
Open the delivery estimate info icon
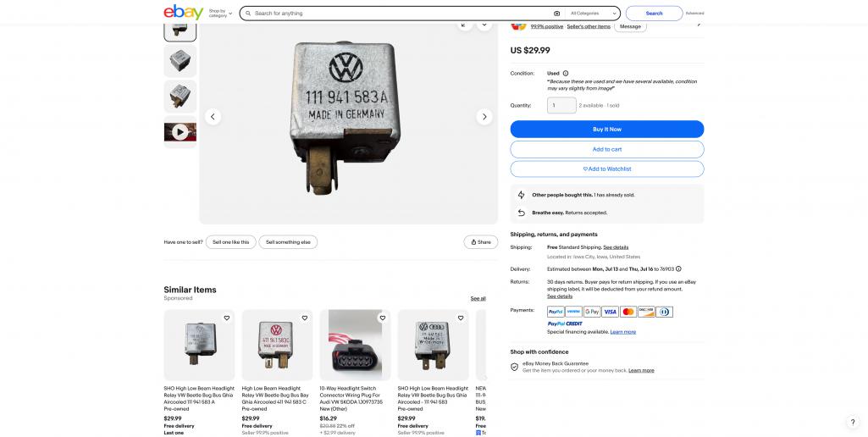pos(678,269)
